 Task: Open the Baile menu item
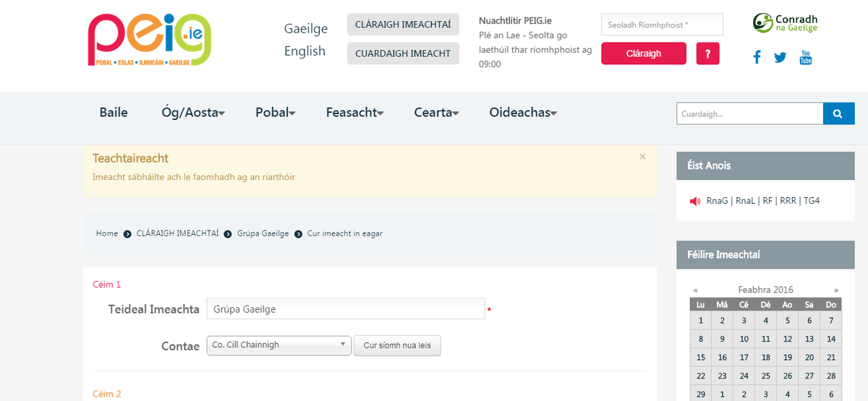tap(114, 113)
